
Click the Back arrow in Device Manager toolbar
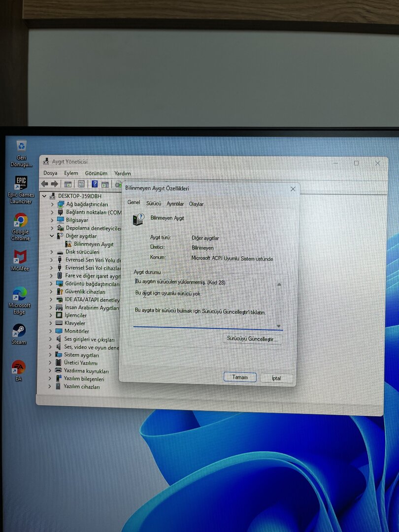(44, 184)
